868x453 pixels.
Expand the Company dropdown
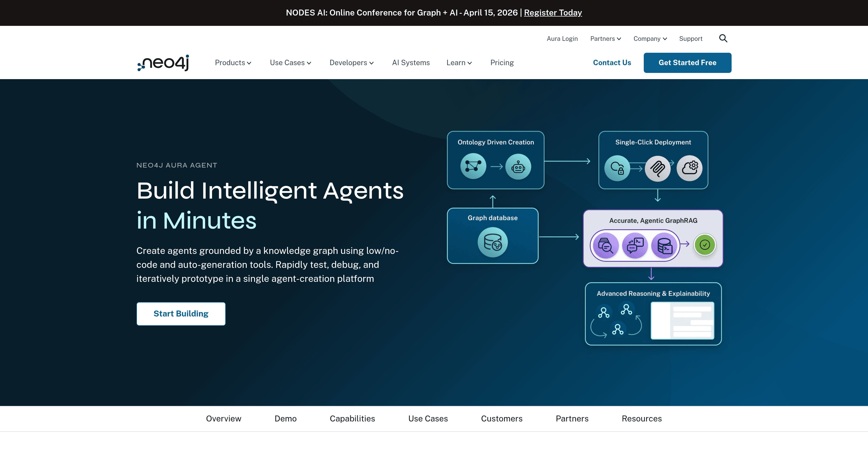tap(649, 38)
